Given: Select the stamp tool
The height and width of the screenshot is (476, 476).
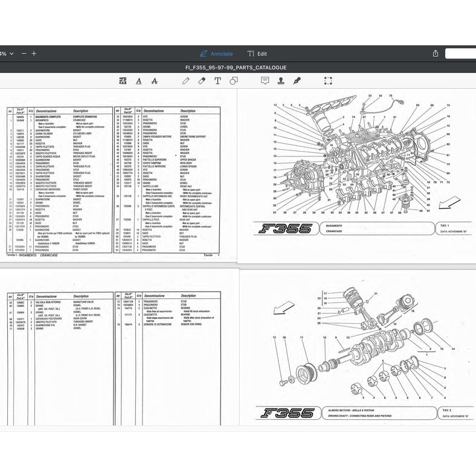Looking at the screenshot, I should click(280, 80).
